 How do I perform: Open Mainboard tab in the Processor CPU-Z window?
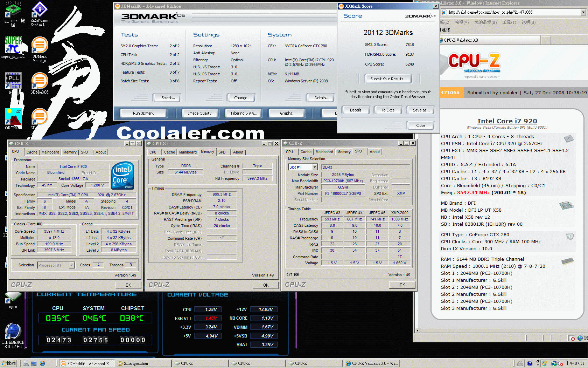[50, 152]
